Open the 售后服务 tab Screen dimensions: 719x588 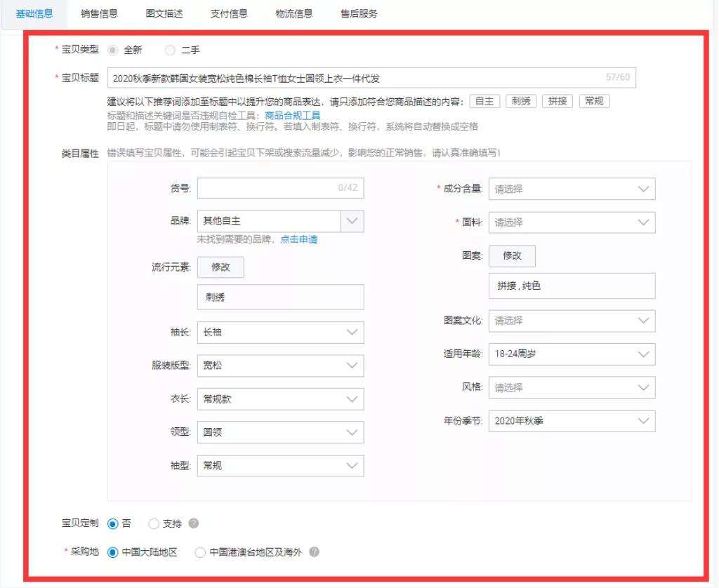click(x=359, y=13)
